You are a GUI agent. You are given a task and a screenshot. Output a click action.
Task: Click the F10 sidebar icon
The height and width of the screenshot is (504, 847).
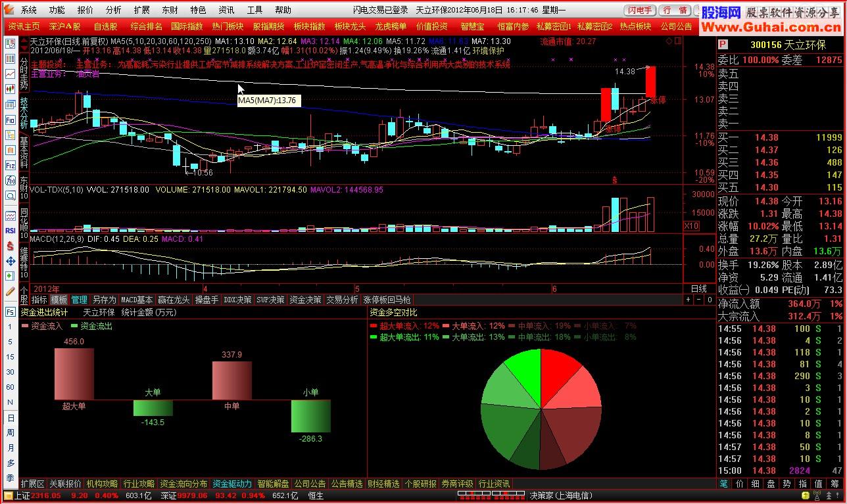11,120
